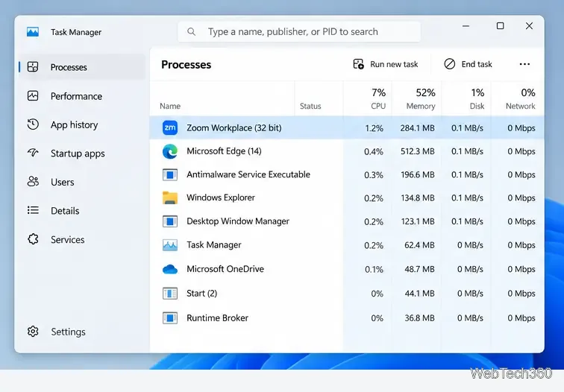This screenshot has height=392, width=564.
Task: Select the Task Manager process name
Action: (x=213, y=245)
